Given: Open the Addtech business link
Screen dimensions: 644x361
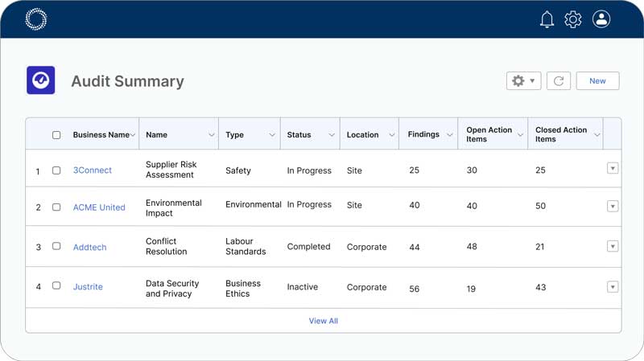Looking at the screenshot, I should pyautogui.click(x=89, y=248).
